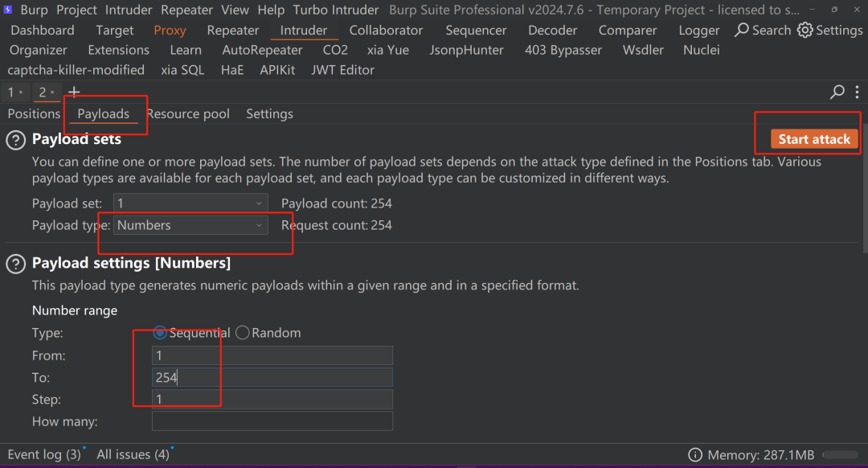868x468 pixels.
Task: Open Event log (3)
Action: 44,454
